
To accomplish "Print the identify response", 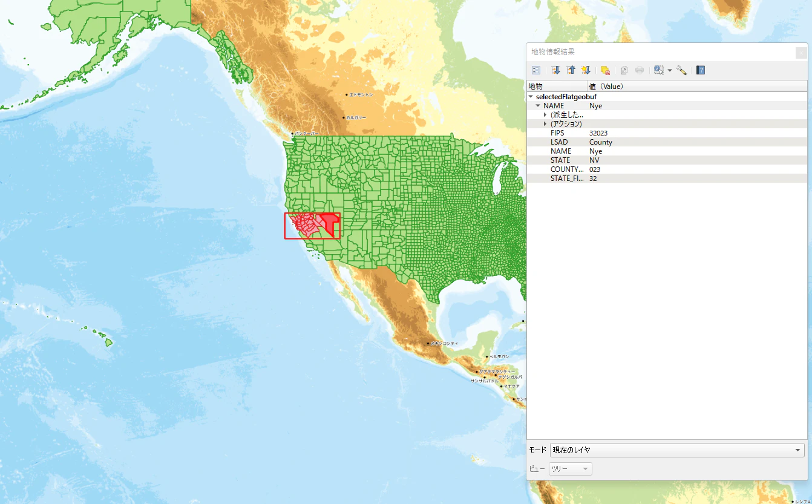I will tap(640, 70).
